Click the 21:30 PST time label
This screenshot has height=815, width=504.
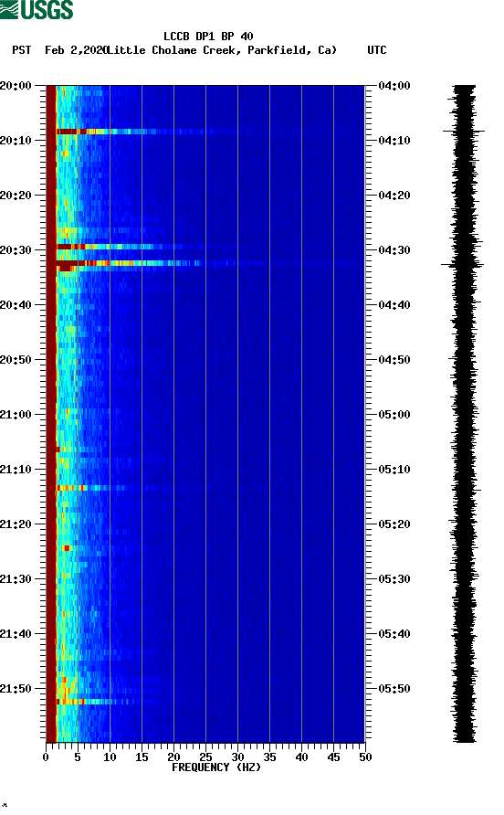(x=16, y=579)
